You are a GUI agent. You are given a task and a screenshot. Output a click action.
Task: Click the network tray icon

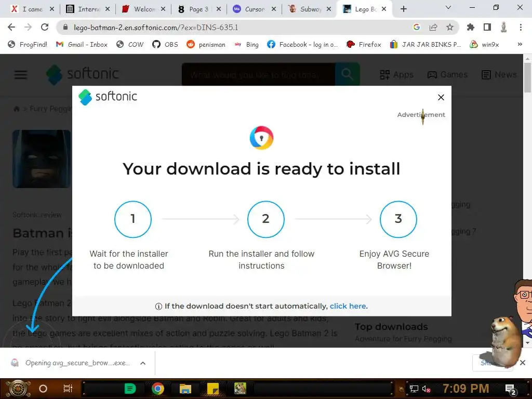point(414,389)
